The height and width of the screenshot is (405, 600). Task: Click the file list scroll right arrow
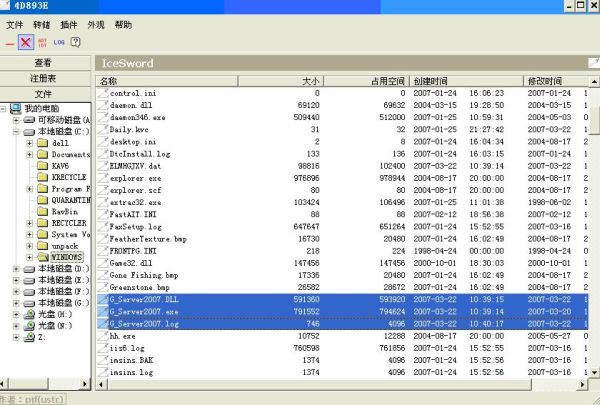tap(582, 384)
